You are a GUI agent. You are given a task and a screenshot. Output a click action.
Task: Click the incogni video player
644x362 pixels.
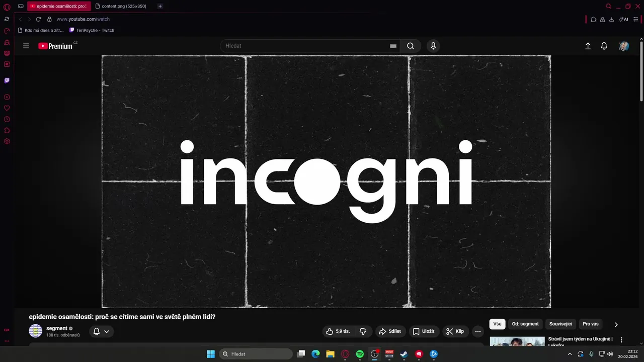[326, 182]
